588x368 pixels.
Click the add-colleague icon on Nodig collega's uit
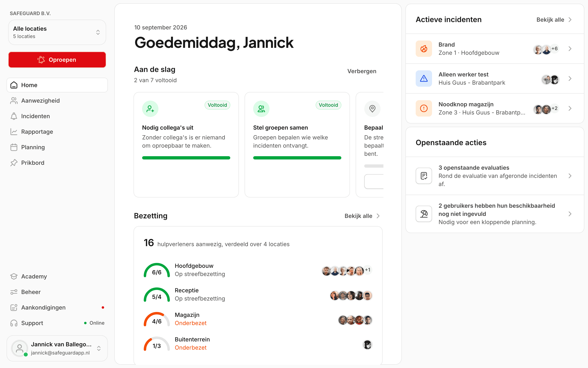[x=150, y=109]
